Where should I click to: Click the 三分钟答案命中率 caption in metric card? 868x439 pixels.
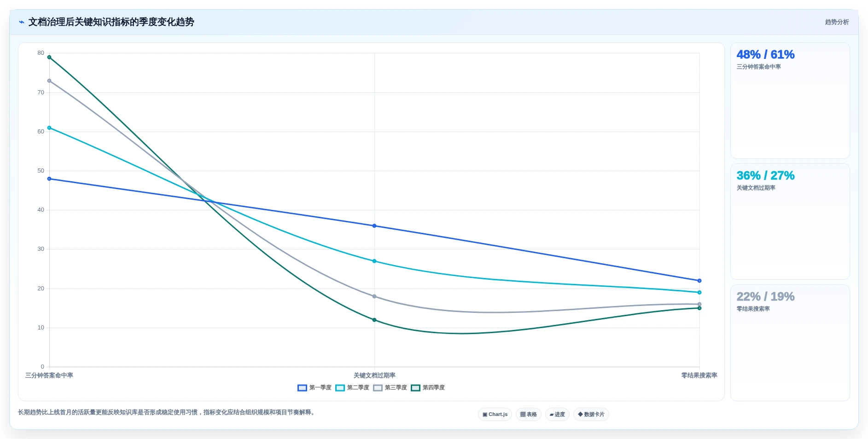[x=758, y=67]
